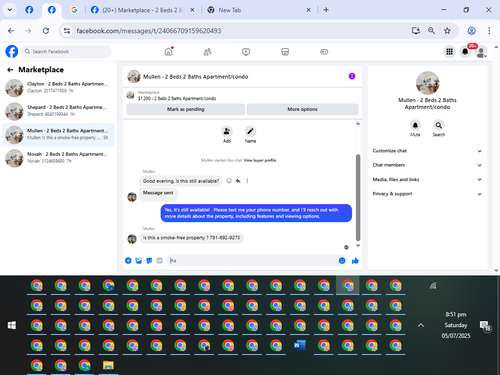Open the account profile avatar menu

[x=481, y=52]
